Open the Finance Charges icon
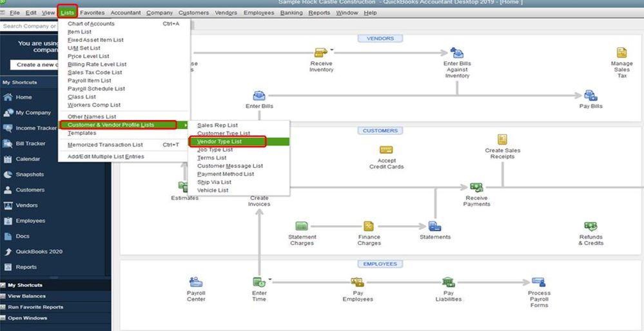Screen dimensions: 644x331 [x=369, y=226]
